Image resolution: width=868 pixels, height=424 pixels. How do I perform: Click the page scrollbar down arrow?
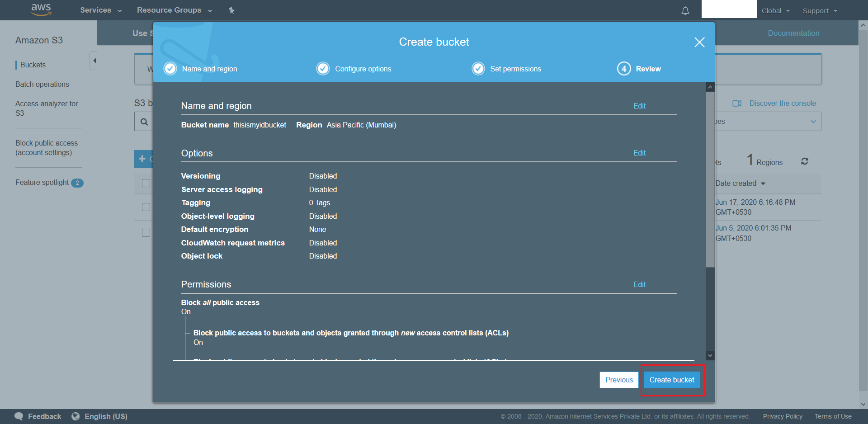(863, 404)
